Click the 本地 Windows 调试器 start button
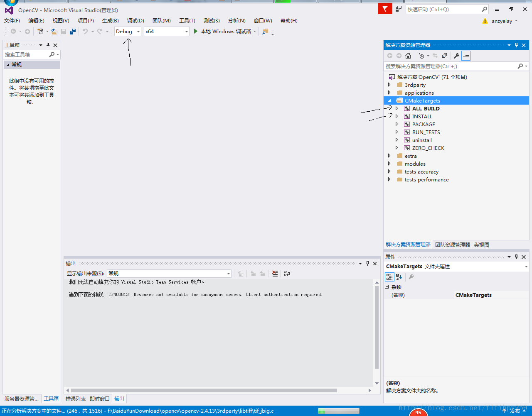 point(225,31)
